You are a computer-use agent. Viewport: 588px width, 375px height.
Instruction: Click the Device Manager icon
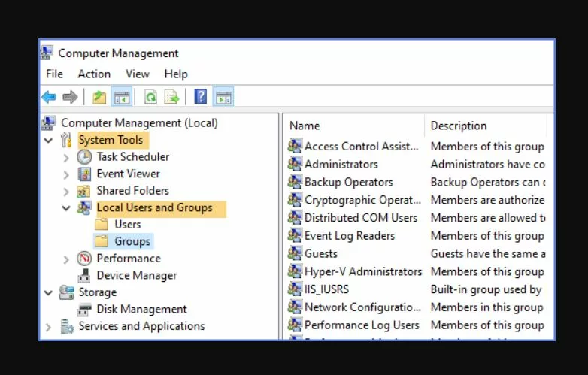pos(84,275)
